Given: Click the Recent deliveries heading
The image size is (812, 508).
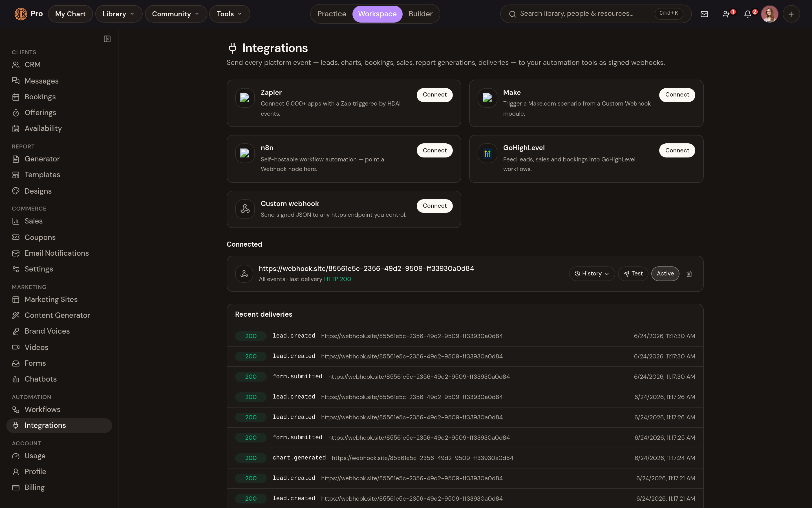Looking at the screenshot, I should (x=263, y=314).
